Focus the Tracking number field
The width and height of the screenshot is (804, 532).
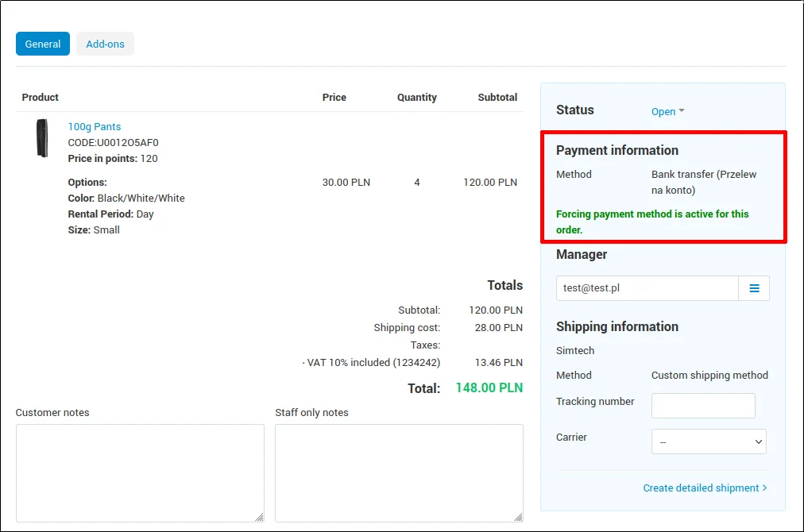click(702, 406)
